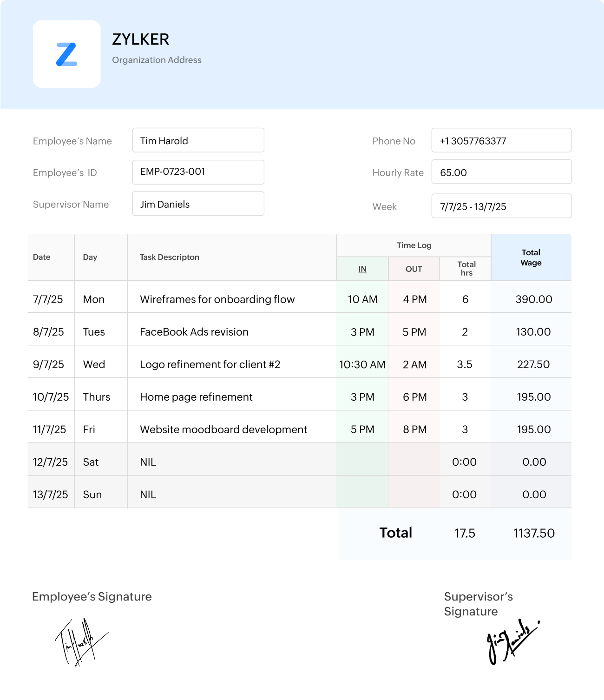This screenshot has width=604, height=700.
Task: Select the Wireframes for onboarding flow task
Action: tap(217, 299)
